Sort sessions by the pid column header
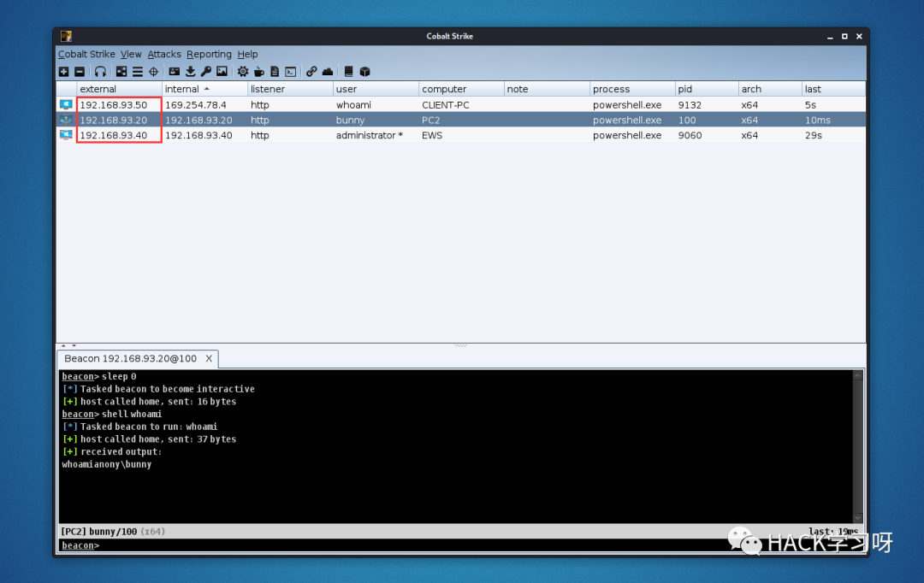924x583 pixels. pos(706,89)
